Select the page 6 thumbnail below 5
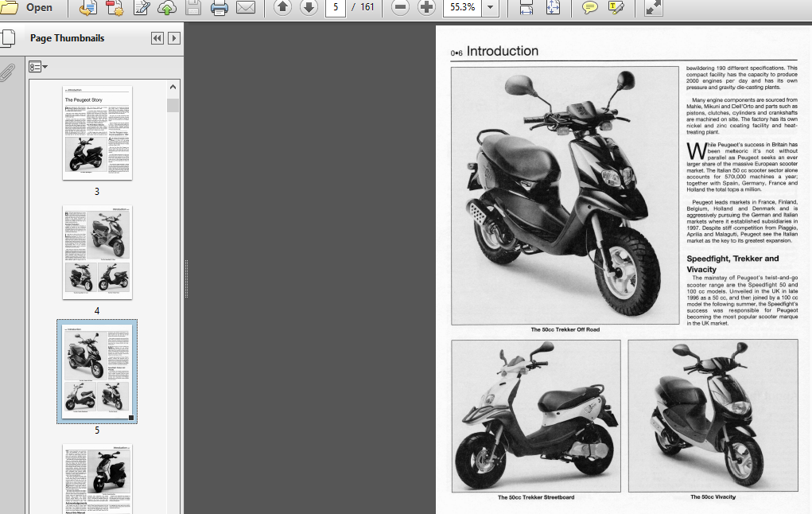This screenshot has height=514, width=812. pos(97,479)
